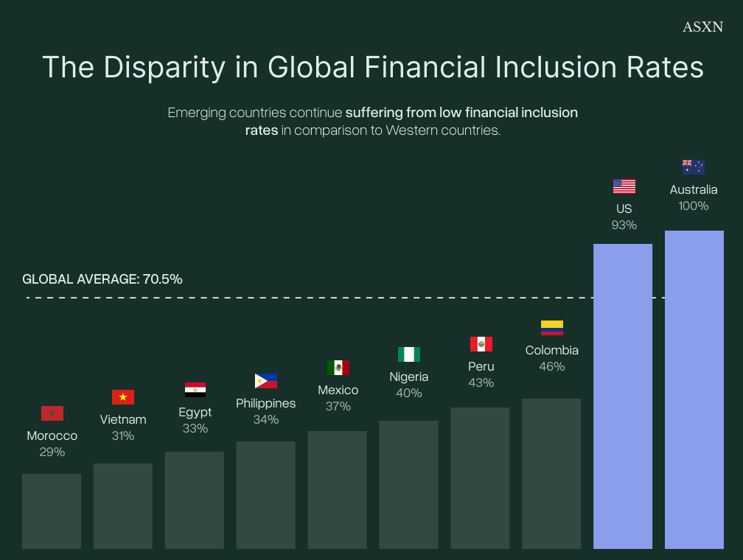Select the blue US bar
The height and width of the screenshot is (560, 743).
coord(623,396)
